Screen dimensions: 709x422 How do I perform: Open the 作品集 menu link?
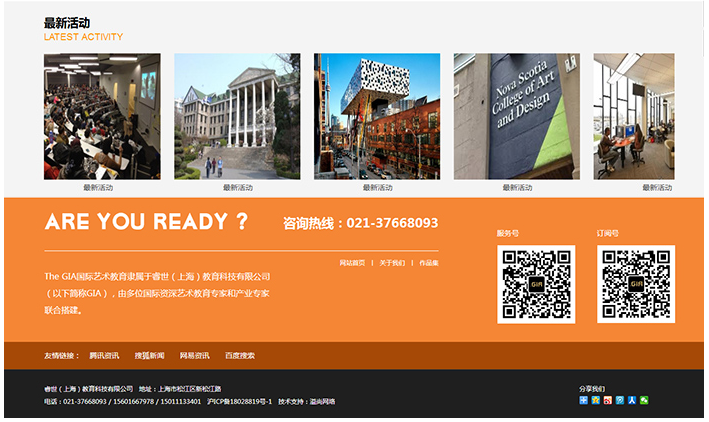tap(428, 263)
